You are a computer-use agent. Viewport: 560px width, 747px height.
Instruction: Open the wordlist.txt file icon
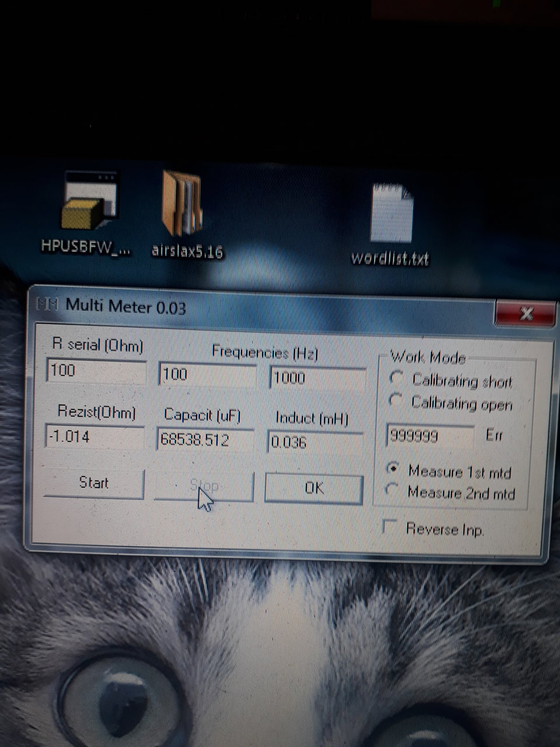[x=390, y=225]
